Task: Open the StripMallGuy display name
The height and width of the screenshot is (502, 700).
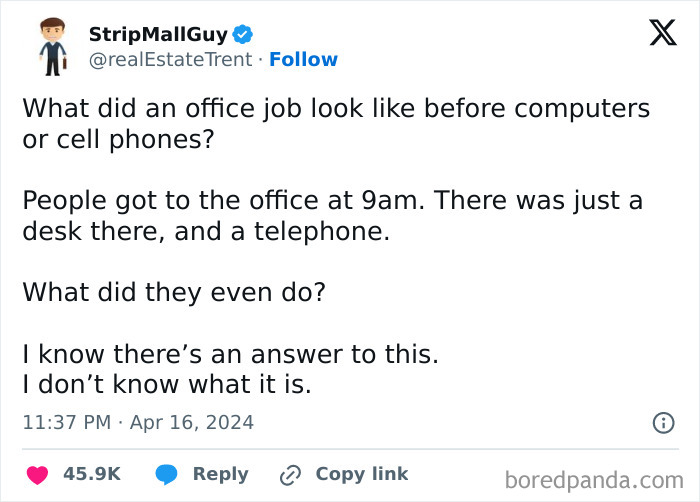Action: coord(158,35)
